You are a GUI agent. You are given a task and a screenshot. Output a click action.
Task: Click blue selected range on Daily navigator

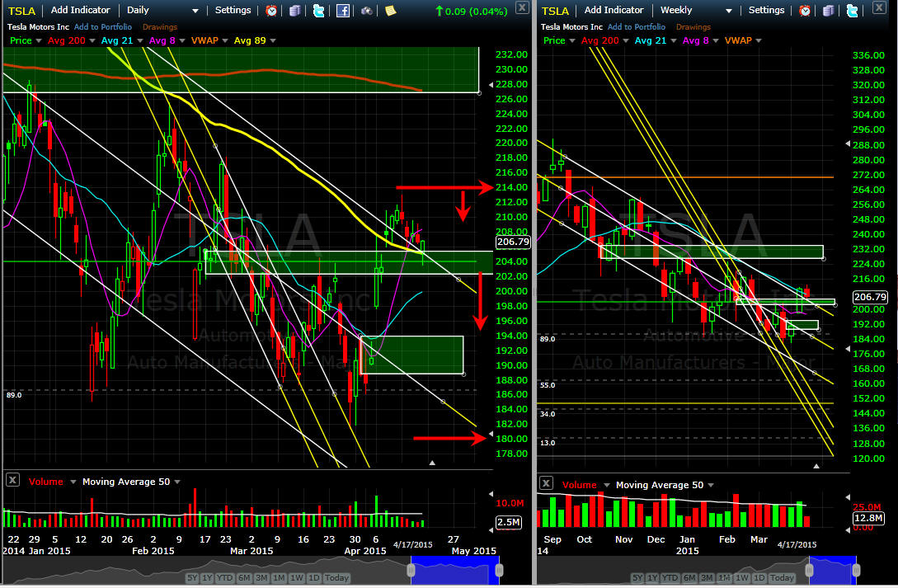click(x=454, y=570)
